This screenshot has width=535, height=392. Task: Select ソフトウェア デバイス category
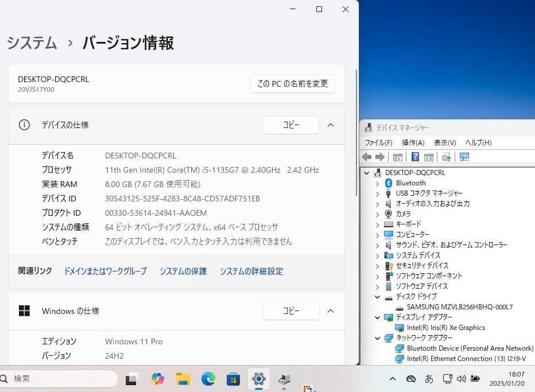coord(421,286)
